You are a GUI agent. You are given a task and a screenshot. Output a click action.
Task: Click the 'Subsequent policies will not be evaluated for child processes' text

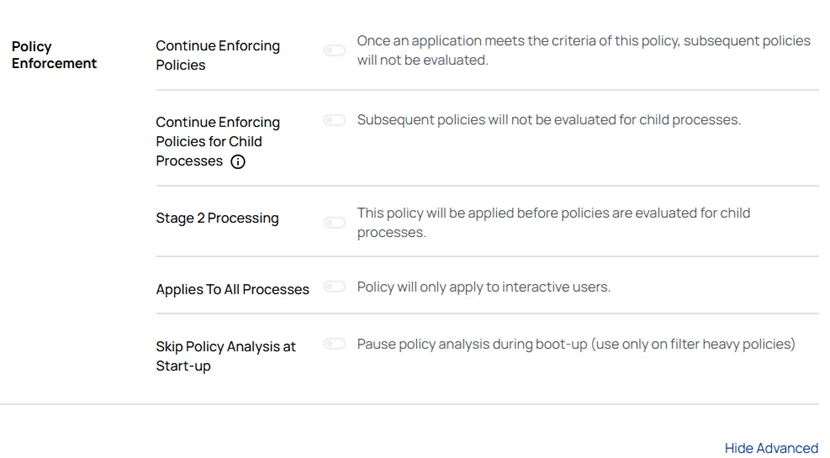tap(548, 120)
